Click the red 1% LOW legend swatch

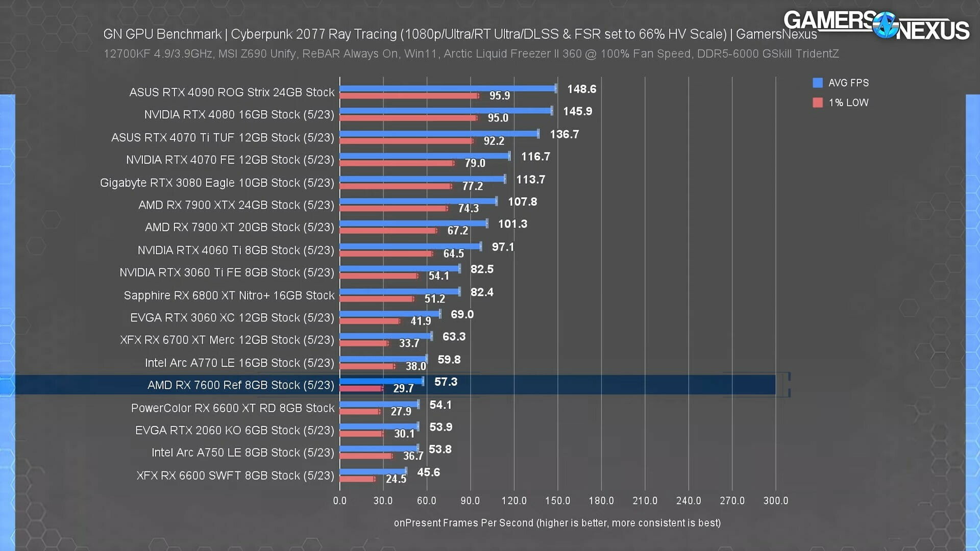[x=817, y=103]
